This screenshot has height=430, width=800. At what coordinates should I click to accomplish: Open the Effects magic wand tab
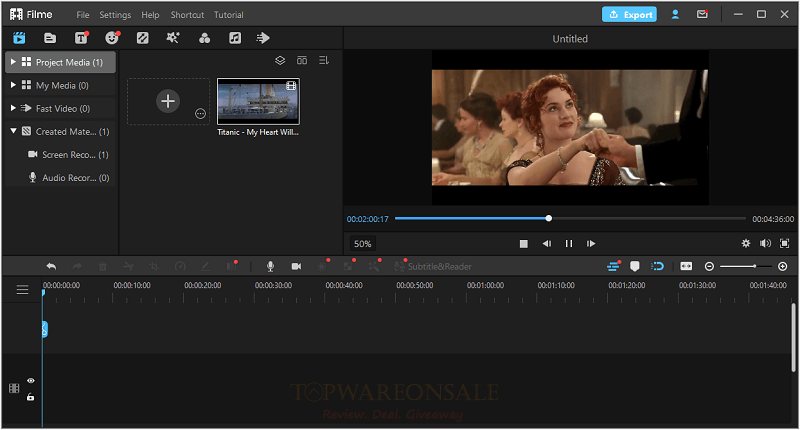[173, 38]
